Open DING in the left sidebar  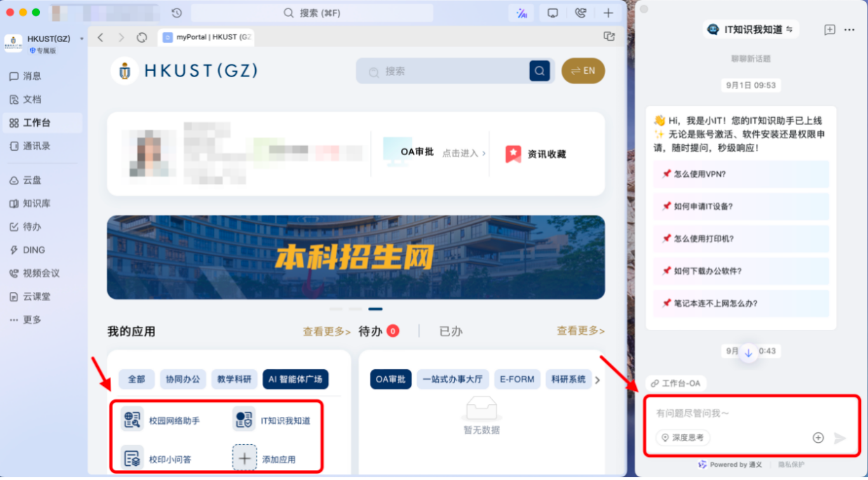(x=42, y=250)
